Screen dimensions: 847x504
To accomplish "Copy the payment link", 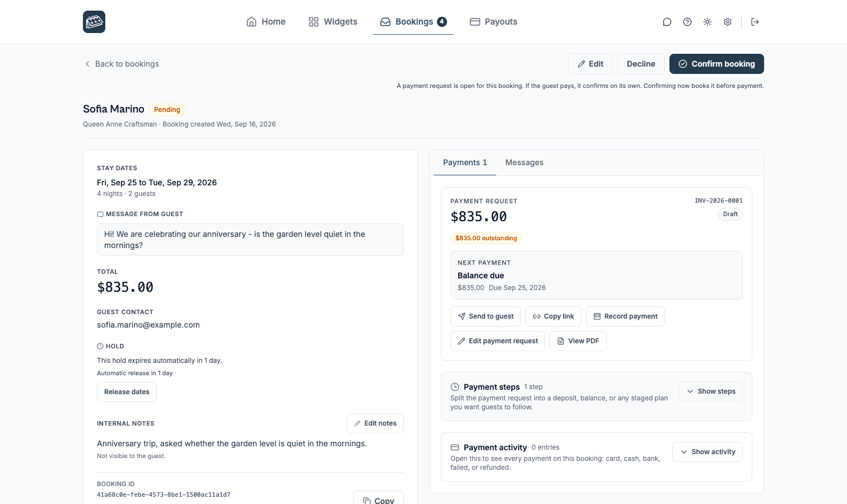I will pyautogui.click(x=553, y=316).
